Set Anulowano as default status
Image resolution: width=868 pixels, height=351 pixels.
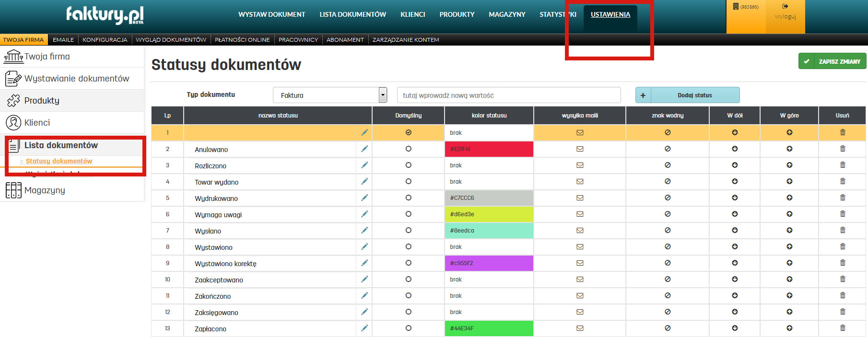point(409,149)
